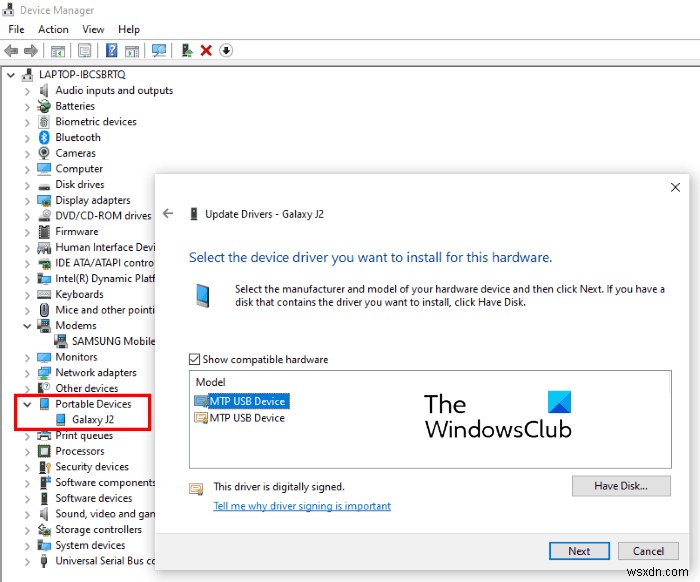Select Galaxy J2 under Portable Devices
The width and height of the screenshot is (700, 582).
coord(93,420)
